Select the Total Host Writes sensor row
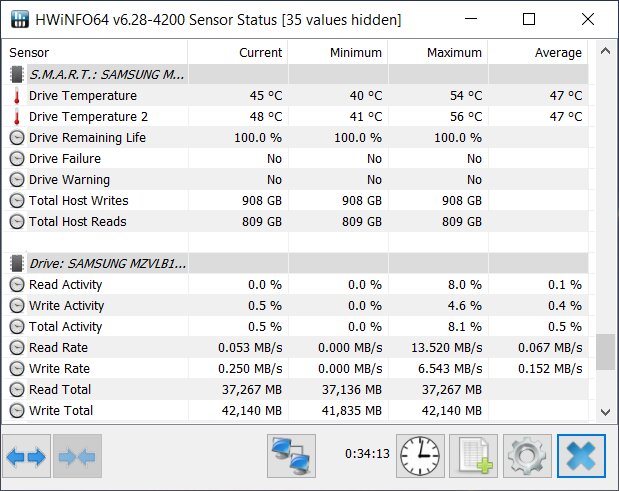 (296, 201)
